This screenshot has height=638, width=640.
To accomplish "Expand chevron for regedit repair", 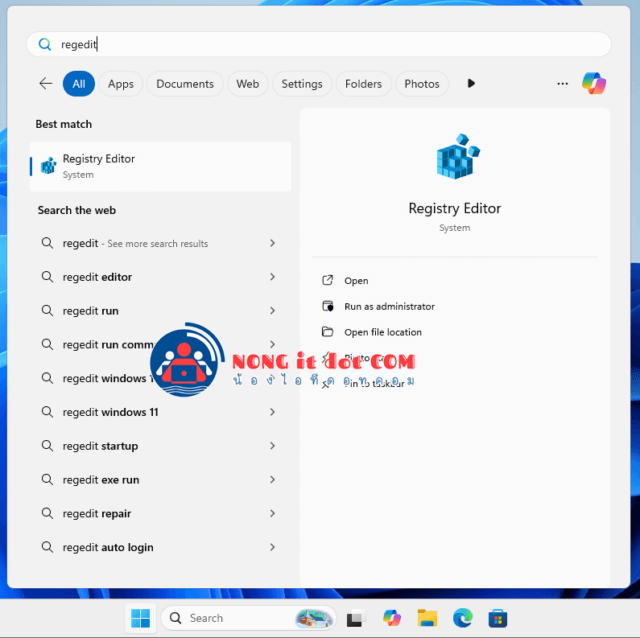I will pos(272,513).
